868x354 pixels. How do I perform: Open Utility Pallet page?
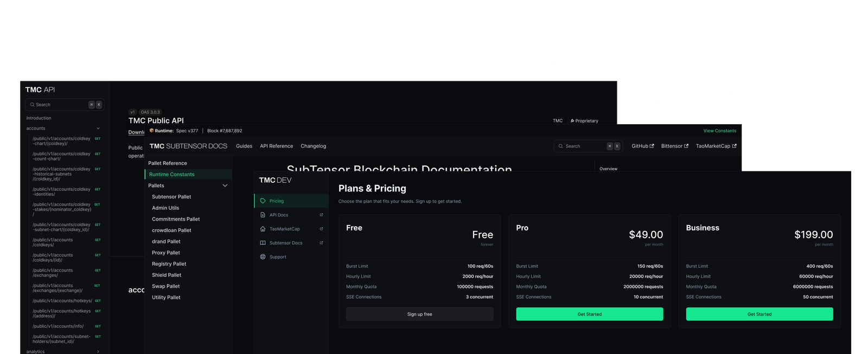coord(166,298)
